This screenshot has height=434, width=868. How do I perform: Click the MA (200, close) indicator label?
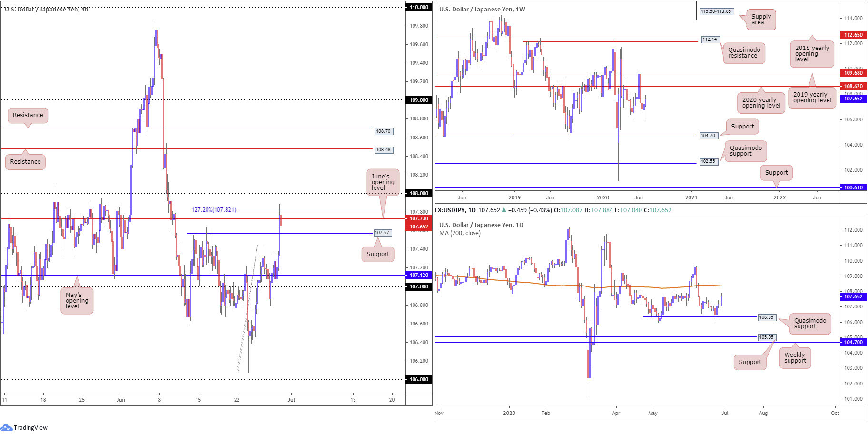(460, 233)
